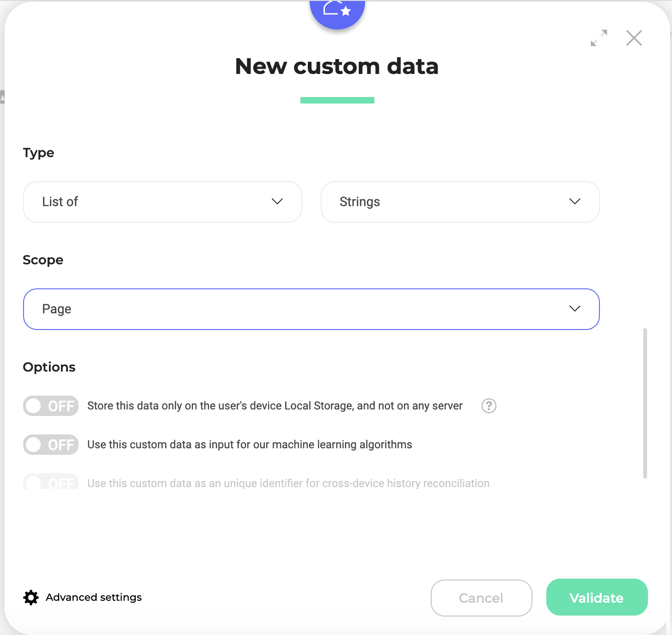Click the machine learning algorithms label text
This screenshot has width=672, height=635.
pyautogui.click(x=250, y=445)
